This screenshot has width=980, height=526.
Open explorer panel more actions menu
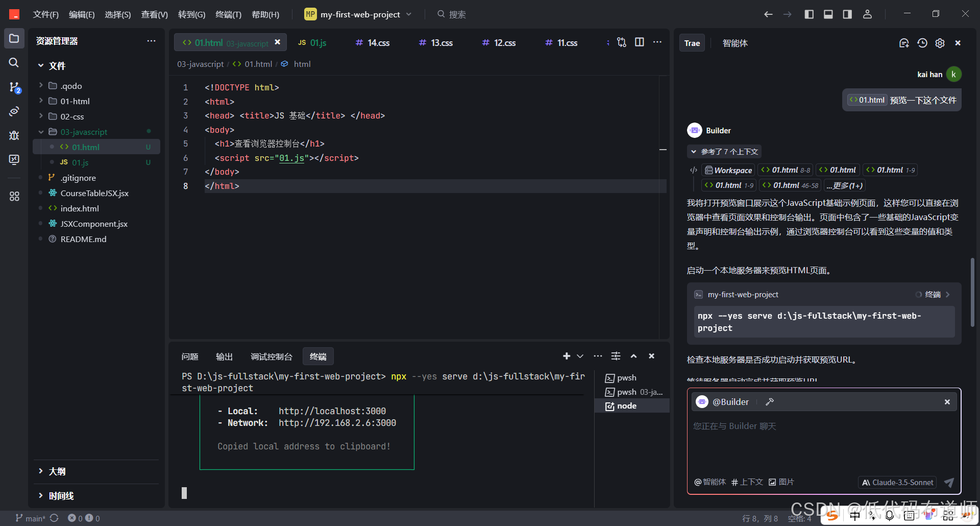151,41
